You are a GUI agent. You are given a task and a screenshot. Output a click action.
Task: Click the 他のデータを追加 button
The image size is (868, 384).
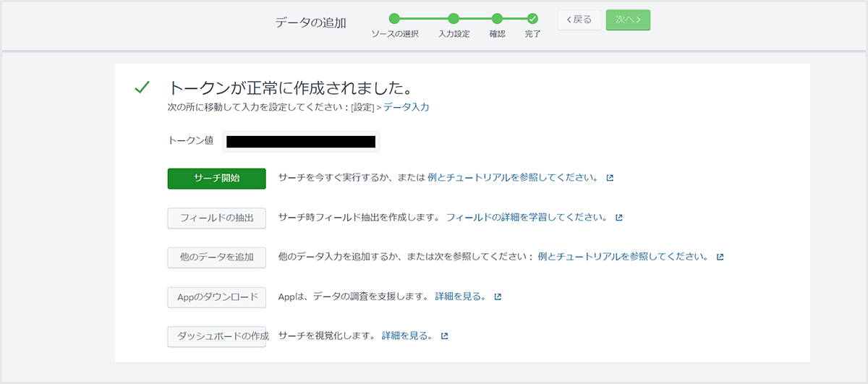coord(216,257)
